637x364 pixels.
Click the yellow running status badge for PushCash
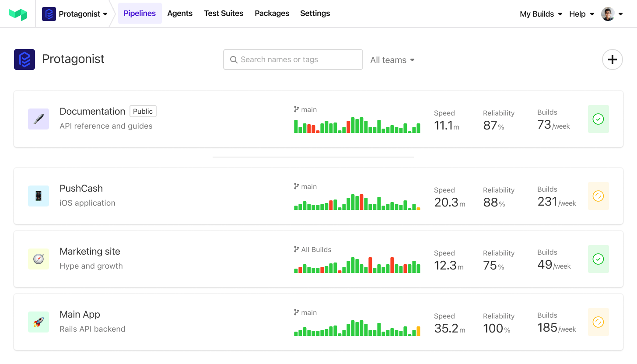click(x=598, y=196)
